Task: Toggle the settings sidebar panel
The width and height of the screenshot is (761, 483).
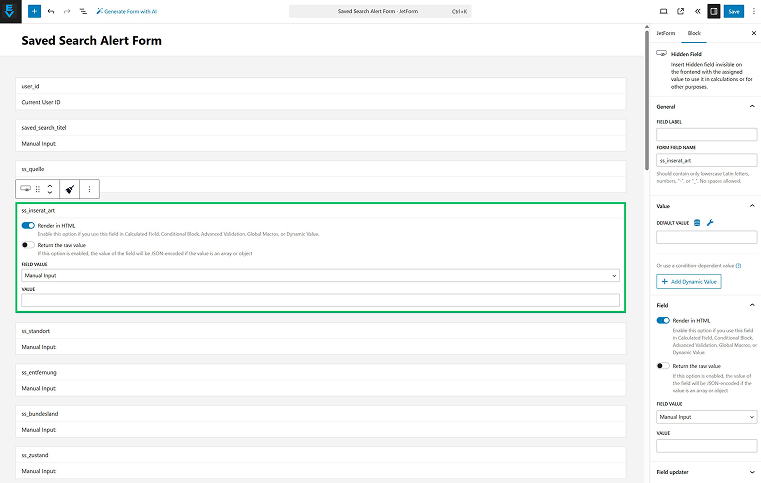Action: 713,11
